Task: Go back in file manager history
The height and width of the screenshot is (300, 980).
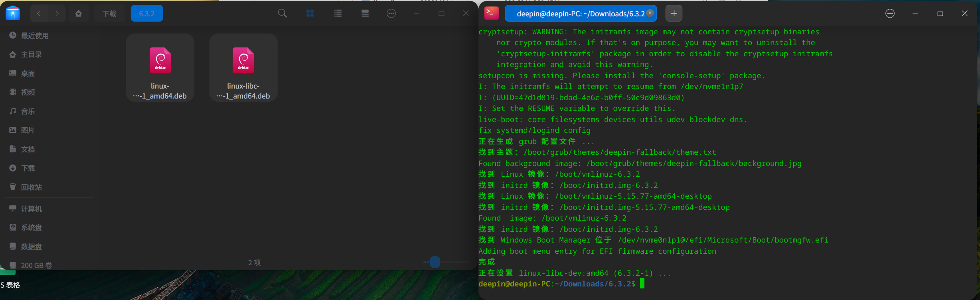Action: [x=39, y=14]
